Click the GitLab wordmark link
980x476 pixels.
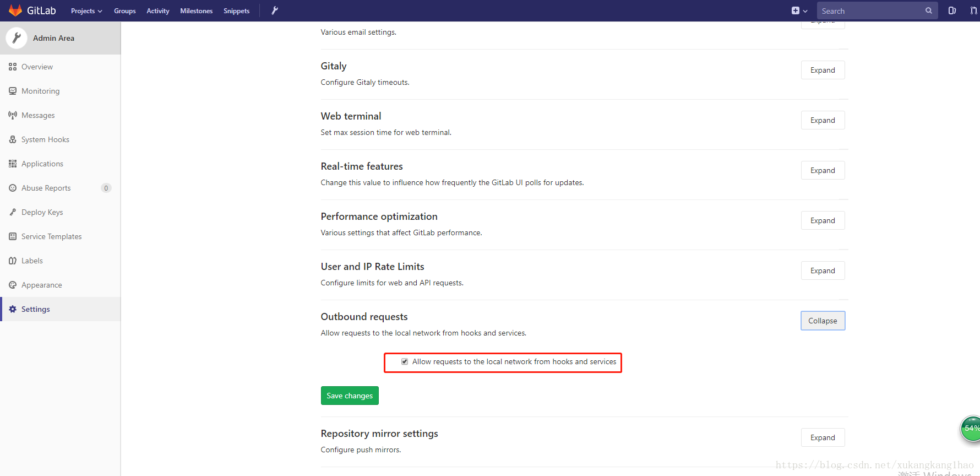coord(41,10)
